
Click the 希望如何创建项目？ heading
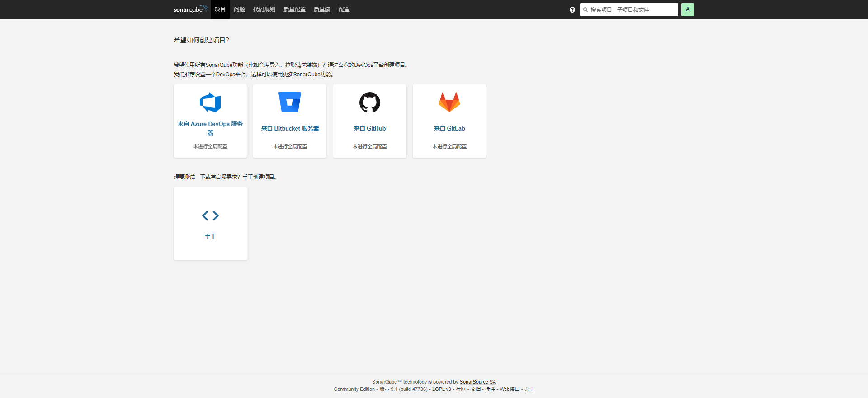point(202,40)
